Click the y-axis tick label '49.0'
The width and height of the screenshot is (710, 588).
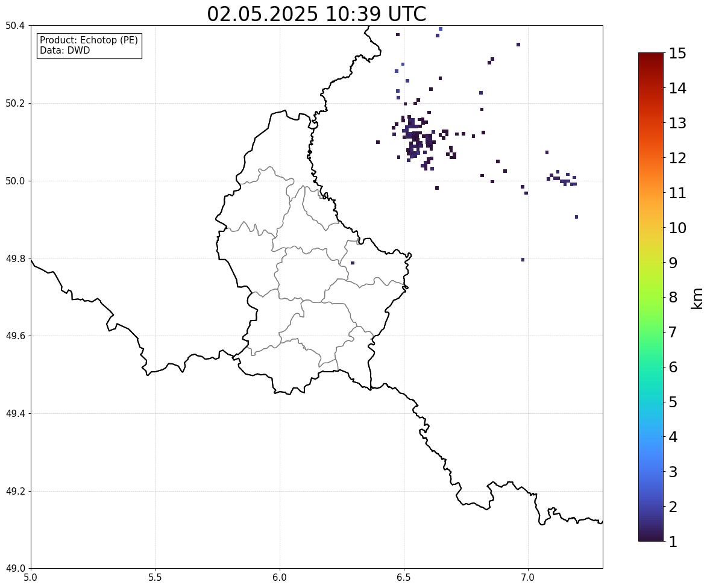point(14,569)
